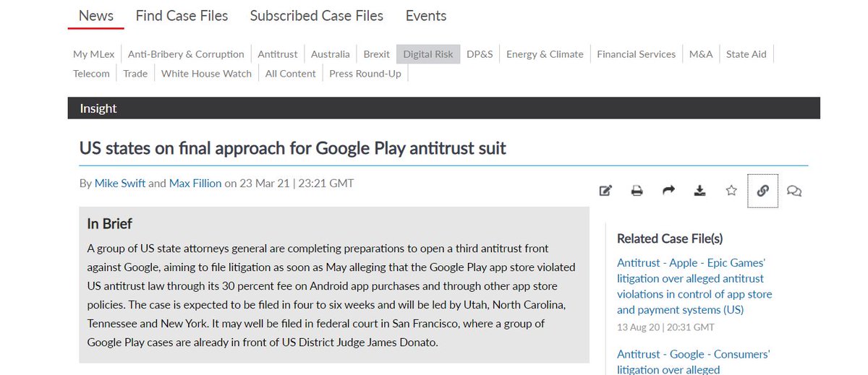Open author Max Fillion's profile
The height and width of the screenshot is (375, 868).
pos(195,184)
